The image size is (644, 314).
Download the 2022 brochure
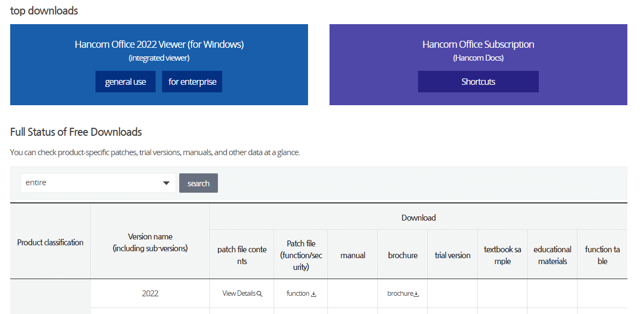point(401,293)
